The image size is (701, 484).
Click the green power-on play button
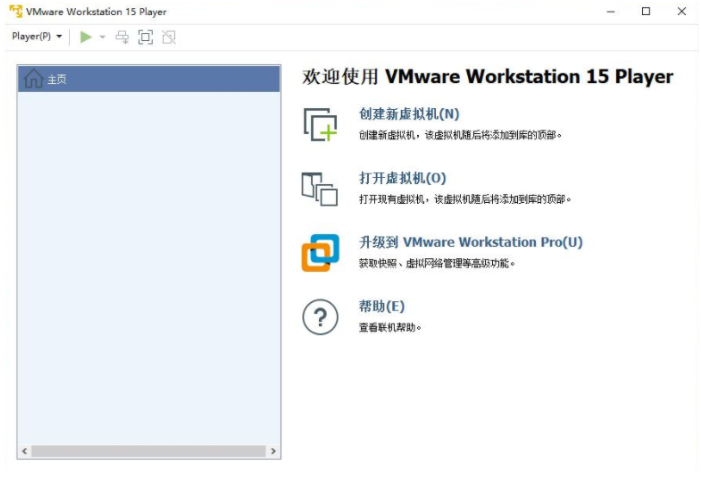[85, 37]
